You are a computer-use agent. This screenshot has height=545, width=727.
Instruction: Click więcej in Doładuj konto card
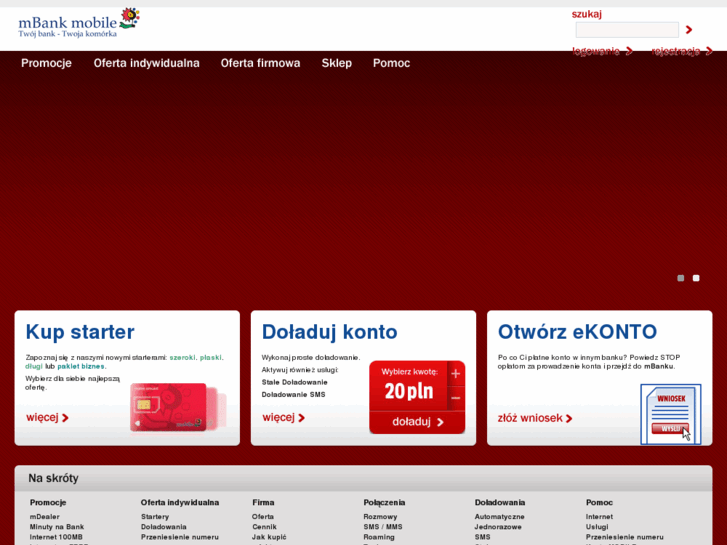pyautogui.click(x=283, y=417)
